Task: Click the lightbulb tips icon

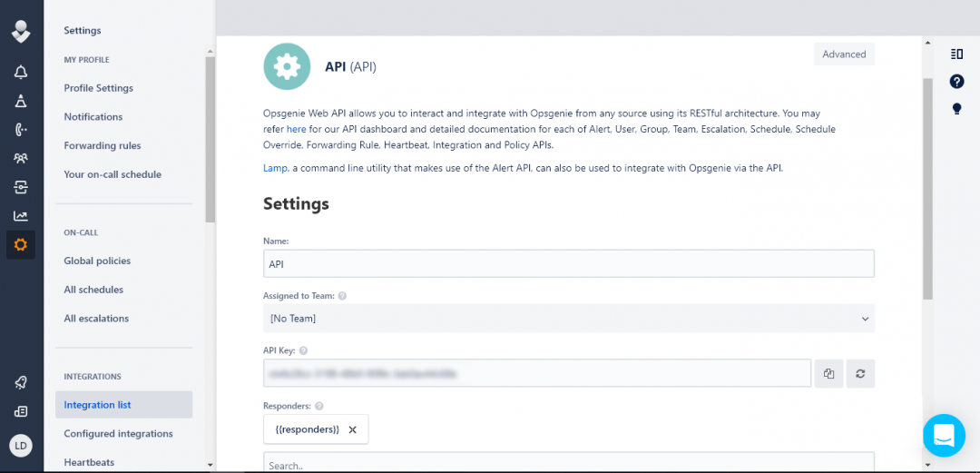Action: tap(956, 109)
